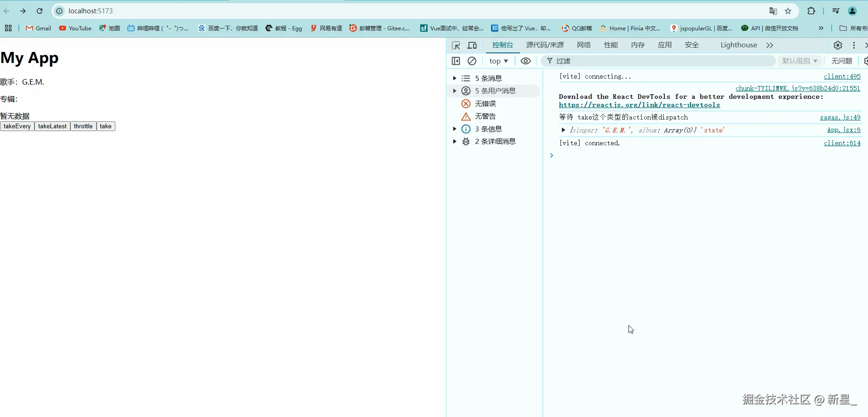Bookmark this page with the star icon
Viewport: 868px width, 417px height.
point(788,11)
